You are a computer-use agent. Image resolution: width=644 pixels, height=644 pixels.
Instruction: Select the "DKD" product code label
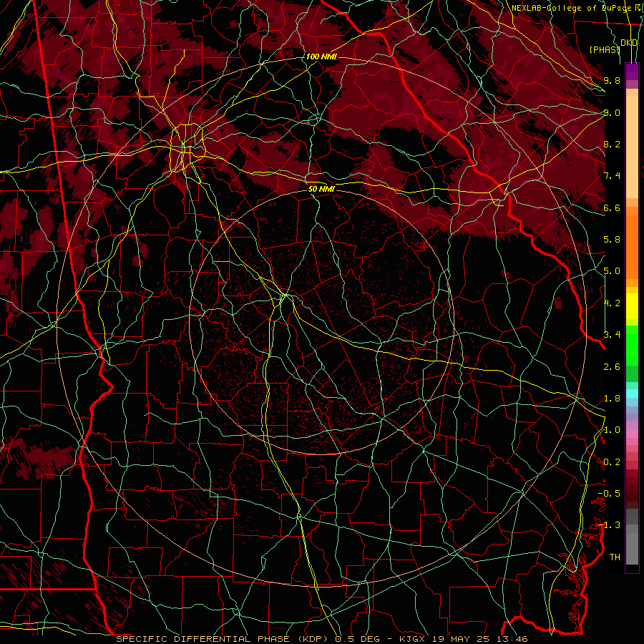point(629,43)
